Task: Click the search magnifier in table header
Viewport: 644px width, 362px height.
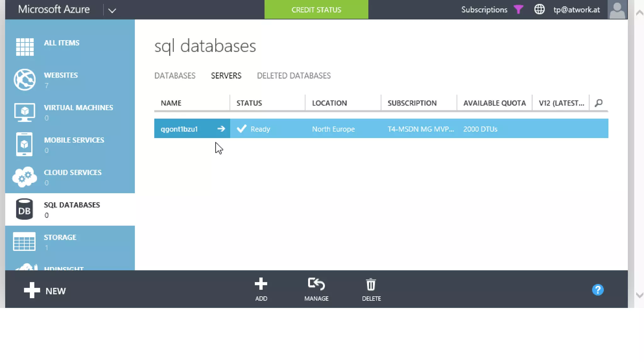Action: 599,103
